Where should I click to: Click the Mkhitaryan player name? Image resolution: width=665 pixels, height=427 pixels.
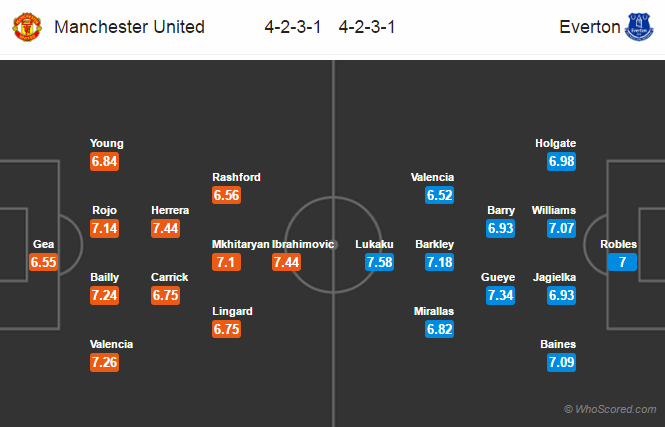tap(240, 244)
